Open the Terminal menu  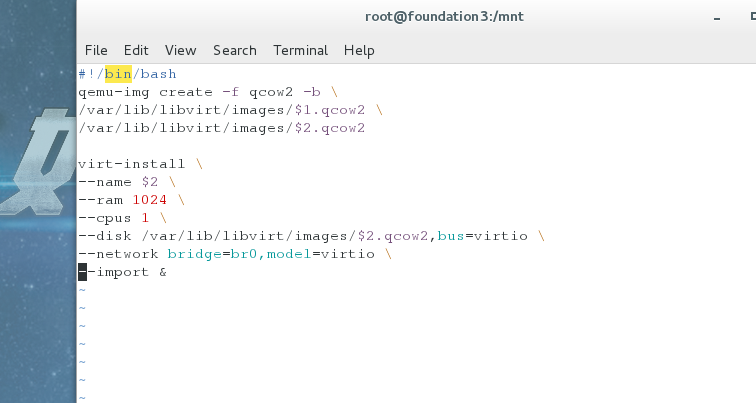[300, 50]
